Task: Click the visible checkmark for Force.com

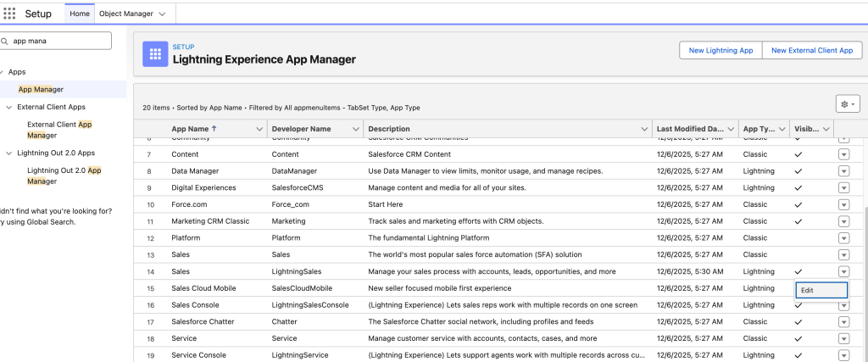Action: [798, 204]
